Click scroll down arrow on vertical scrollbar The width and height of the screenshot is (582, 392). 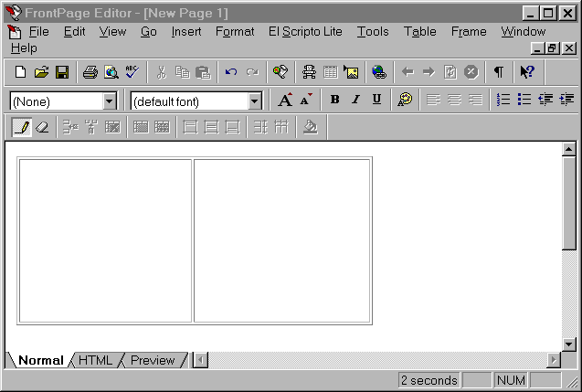(x=568, y=344)
